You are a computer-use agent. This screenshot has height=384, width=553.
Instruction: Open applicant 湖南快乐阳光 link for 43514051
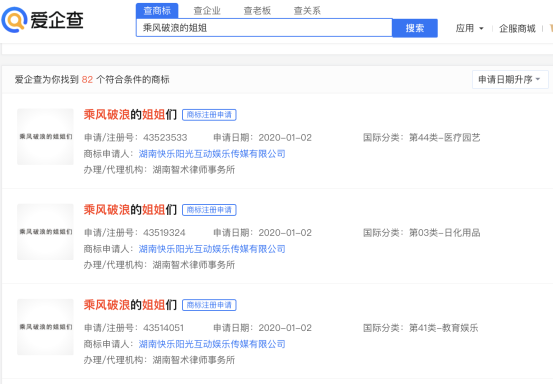[x=212, y=344]
